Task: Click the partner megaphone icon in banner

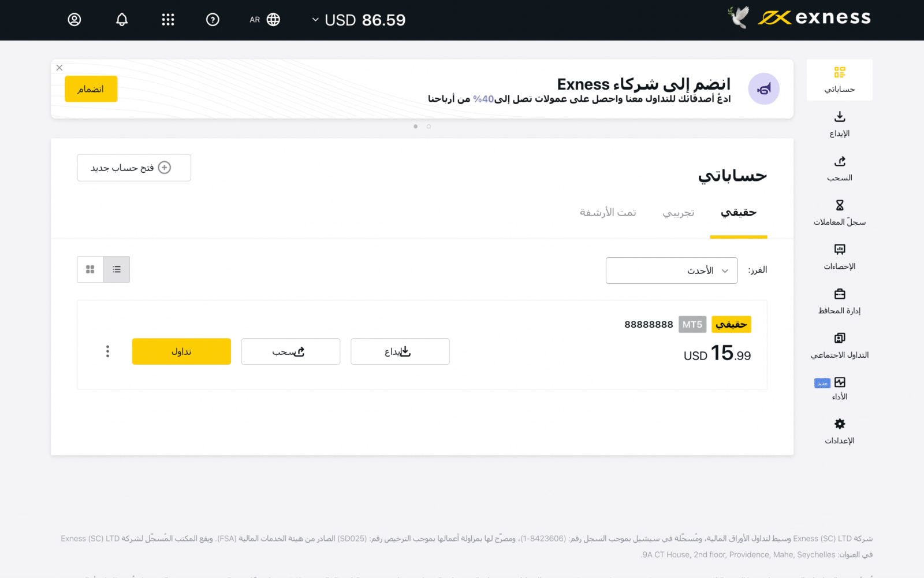Action: click(763, 89)
